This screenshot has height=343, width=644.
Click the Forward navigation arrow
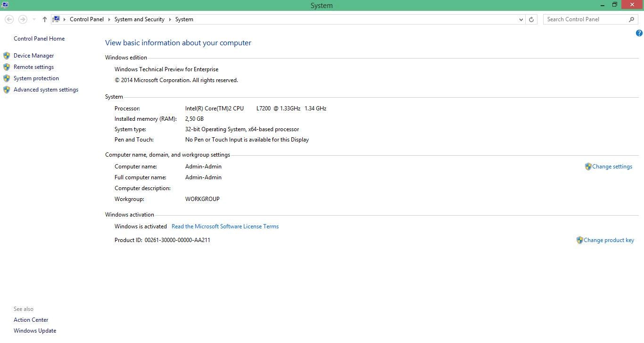[x=22, y=19]
